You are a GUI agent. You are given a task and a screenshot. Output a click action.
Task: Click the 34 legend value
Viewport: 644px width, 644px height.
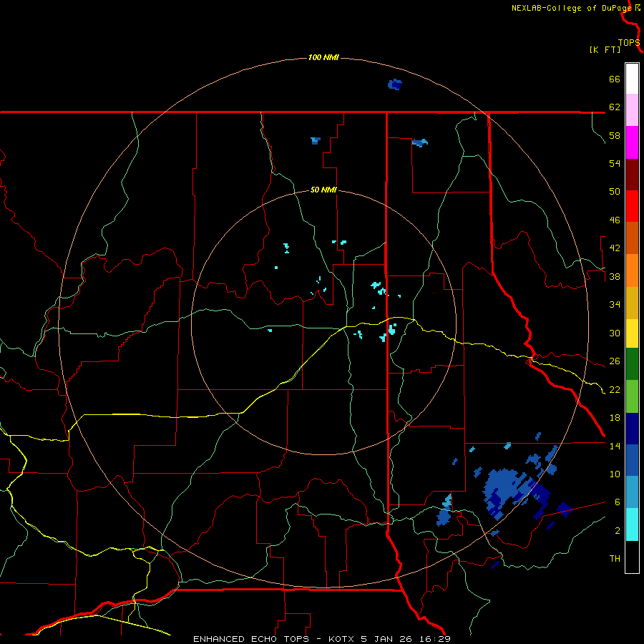pyautogui.click(x=615, y=305)
